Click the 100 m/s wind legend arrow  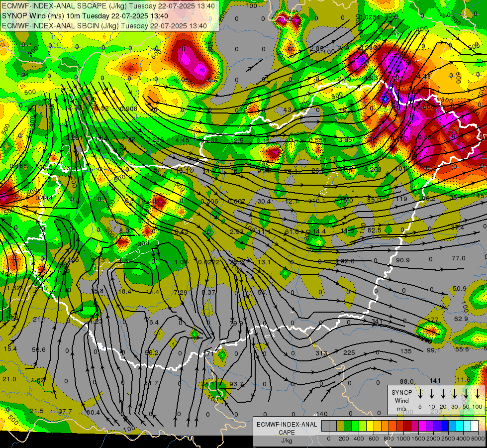[478, 394]
